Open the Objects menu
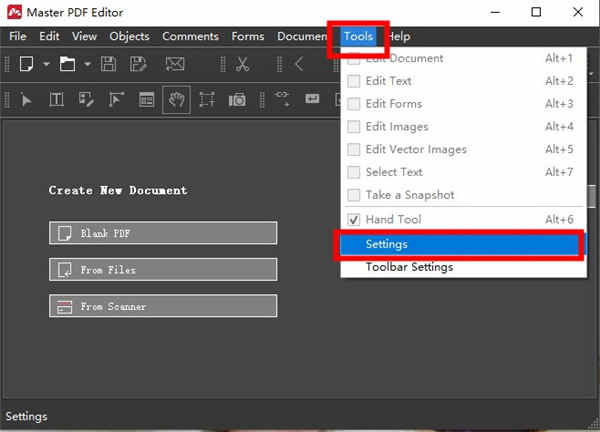 [129, 36]
